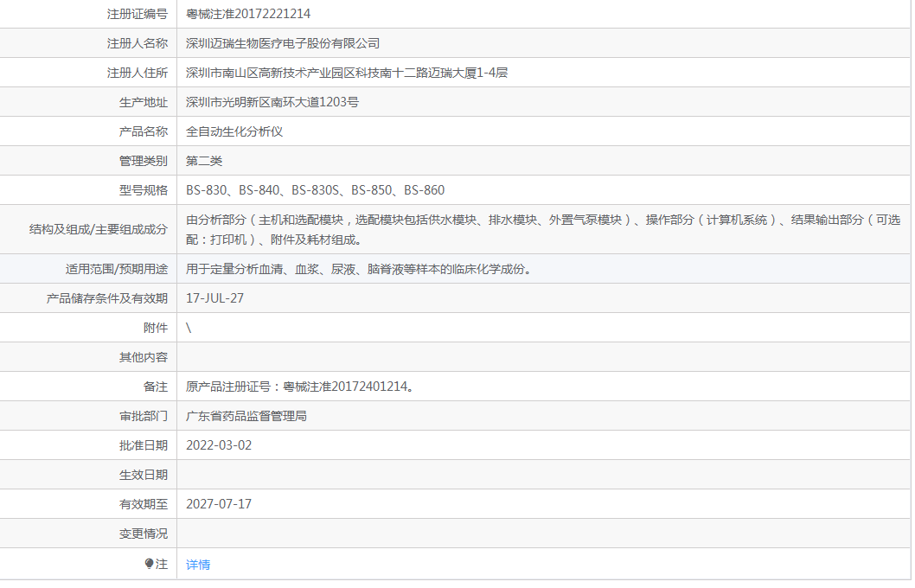Select model list BS-830、BS-840
Screen dimensions: 915x588
tap(315, 190)
